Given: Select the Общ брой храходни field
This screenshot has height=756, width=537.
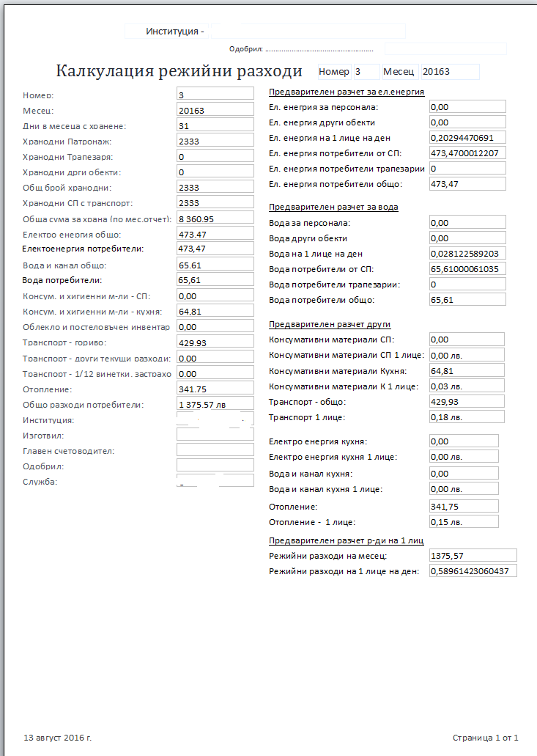Looking at the screenshot, I should pos(215,187).
